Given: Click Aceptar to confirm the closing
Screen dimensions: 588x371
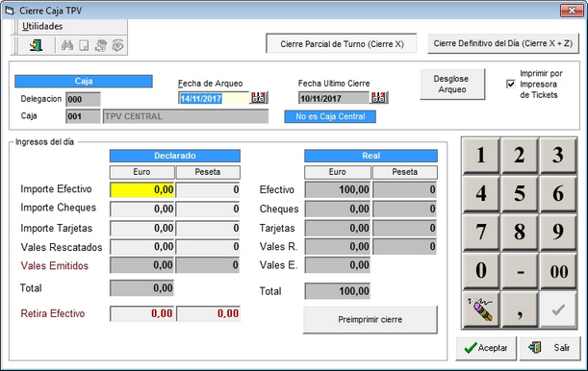Looking at the screenshot, I should (x=486, y=348).
